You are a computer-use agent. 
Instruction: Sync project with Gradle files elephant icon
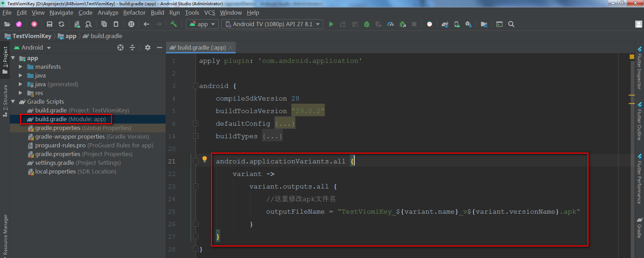(445, 24)
